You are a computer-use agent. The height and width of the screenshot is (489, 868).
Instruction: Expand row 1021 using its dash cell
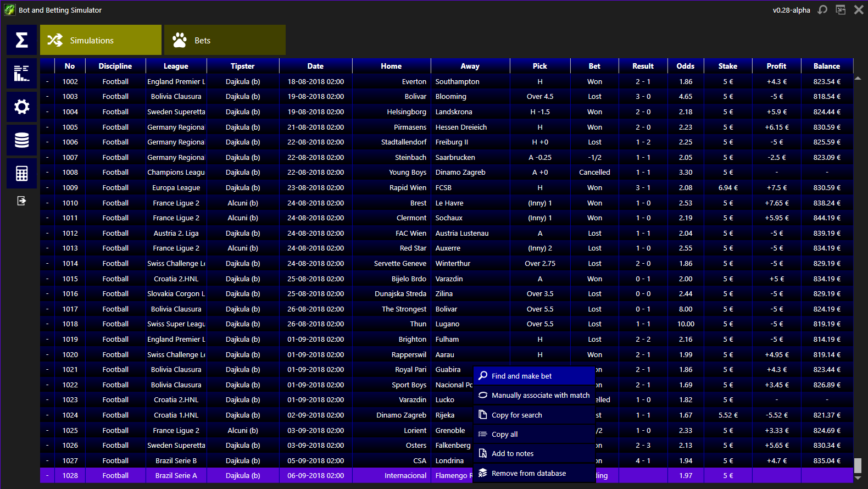47,369
